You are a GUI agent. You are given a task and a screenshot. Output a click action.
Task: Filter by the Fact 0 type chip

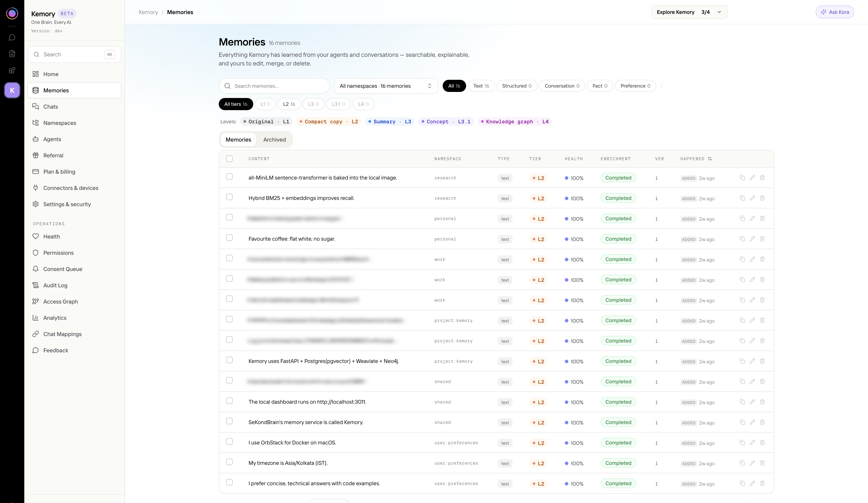tap(600, 86)
